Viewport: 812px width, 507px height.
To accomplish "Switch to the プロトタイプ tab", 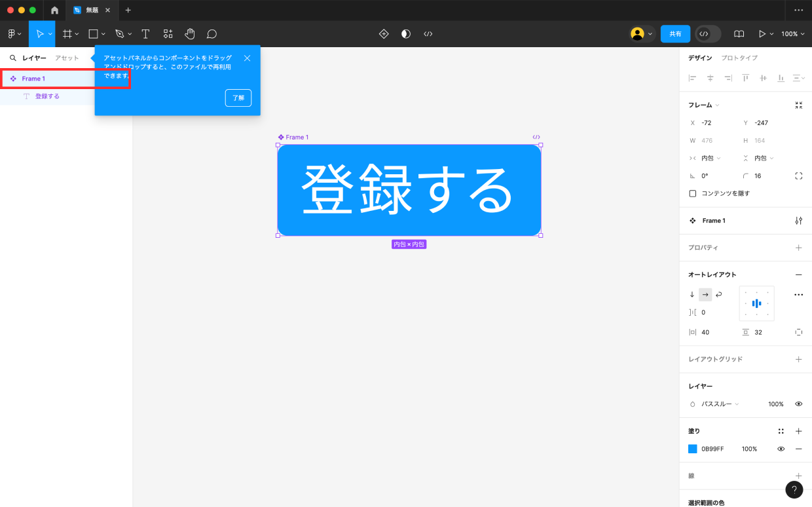I will coord(739,58).
